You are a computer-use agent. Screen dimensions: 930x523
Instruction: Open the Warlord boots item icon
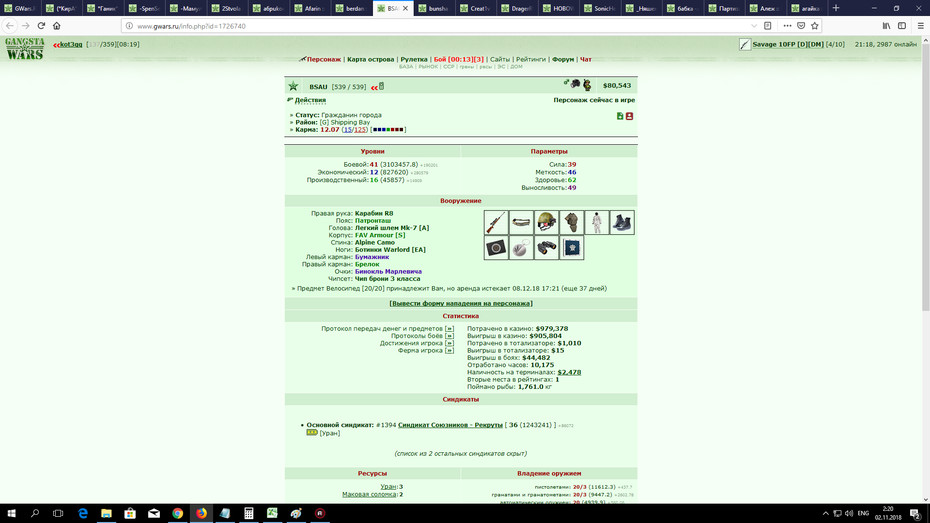[x=622, y=222]
